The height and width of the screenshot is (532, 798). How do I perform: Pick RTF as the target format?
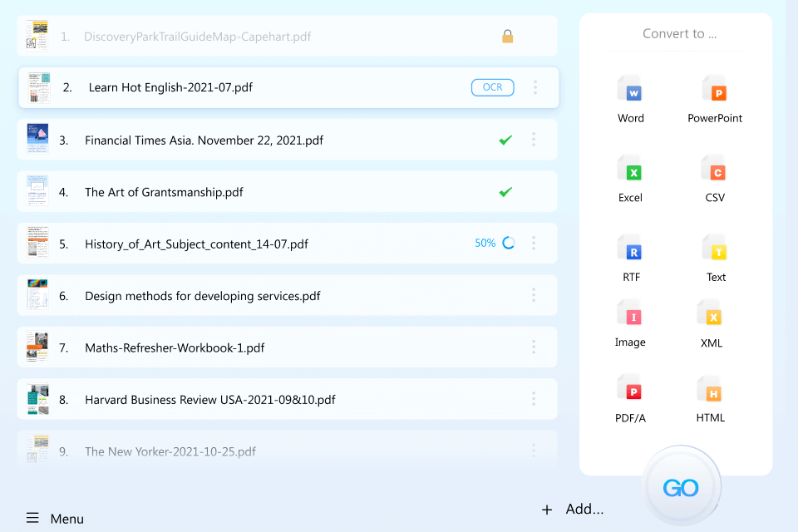pos(631,258)
